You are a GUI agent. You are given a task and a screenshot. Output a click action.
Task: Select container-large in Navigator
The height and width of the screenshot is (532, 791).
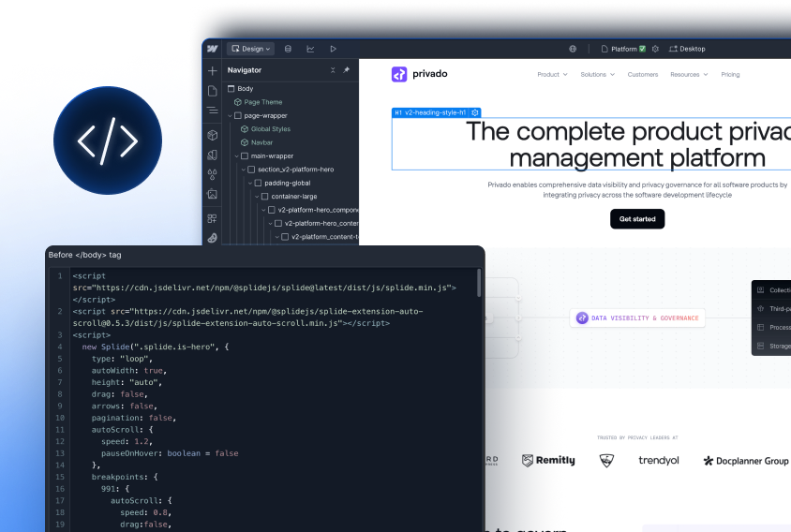pyautogui.click(x=294, y=197)
